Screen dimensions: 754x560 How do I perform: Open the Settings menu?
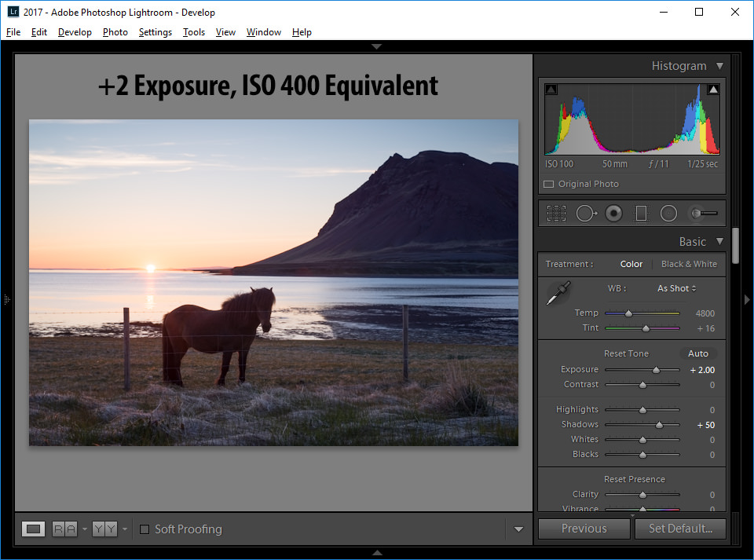coord(156,31)
